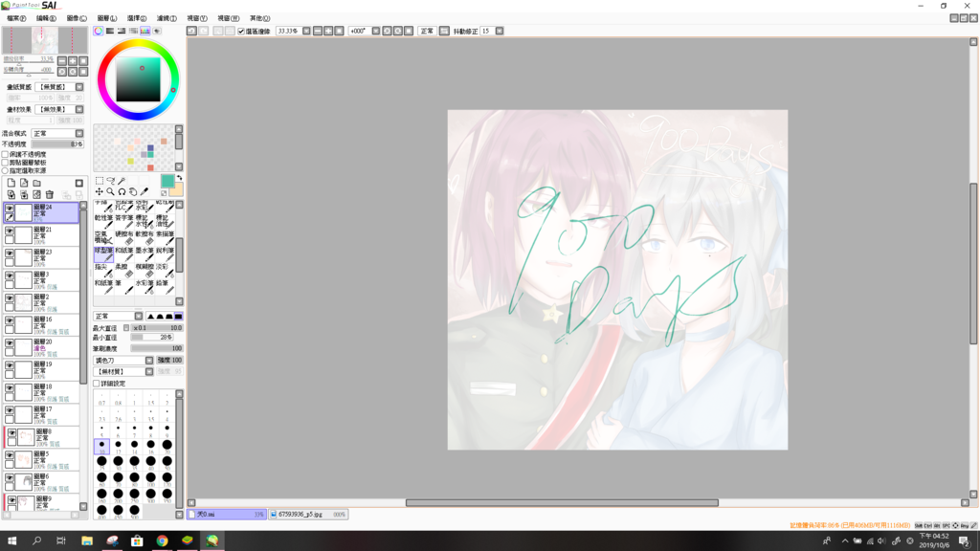Select the magic wand tool
The width and height of the screenshot is (980, 551).
pyautogui.click(x=122, y=181)
